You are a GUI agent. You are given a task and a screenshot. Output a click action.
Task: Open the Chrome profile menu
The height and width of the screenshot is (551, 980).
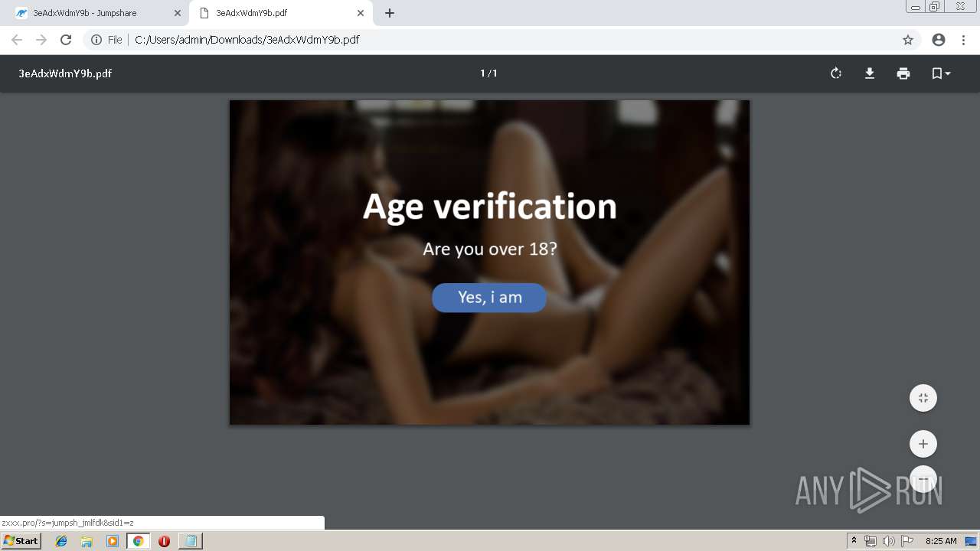[939, 40]
